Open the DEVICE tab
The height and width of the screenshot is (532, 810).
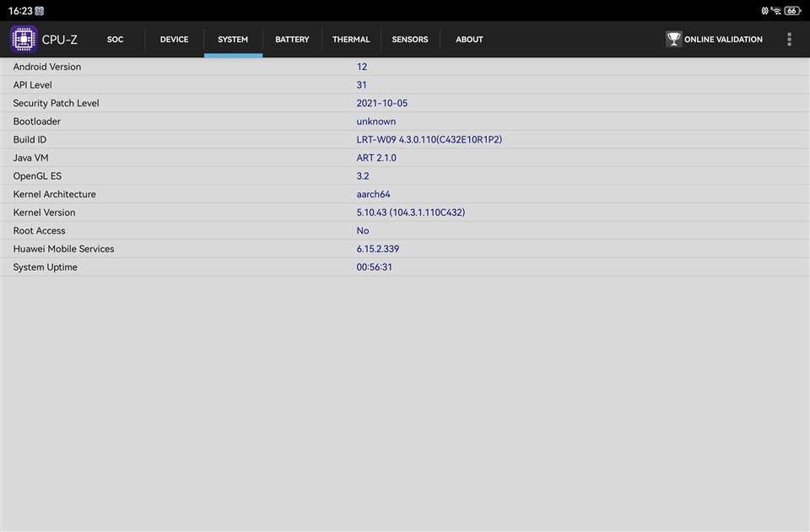(x=174, y=40)
